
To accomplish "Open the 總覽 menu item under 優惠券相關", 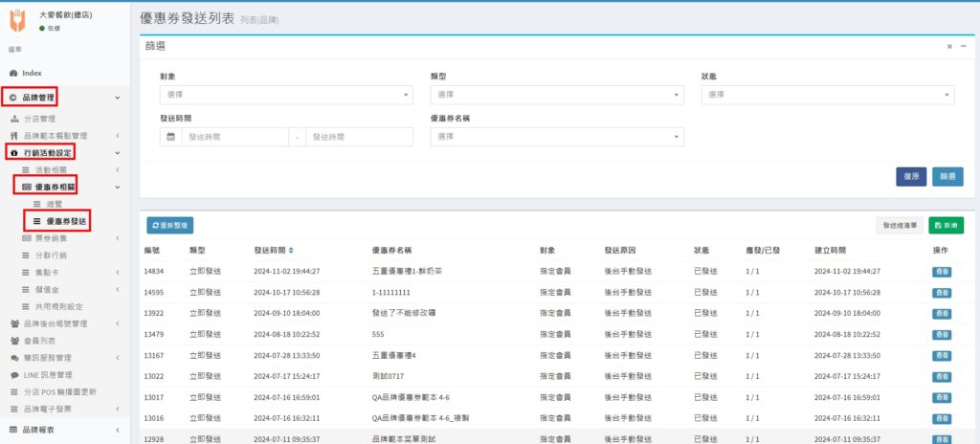I will 56,204.
